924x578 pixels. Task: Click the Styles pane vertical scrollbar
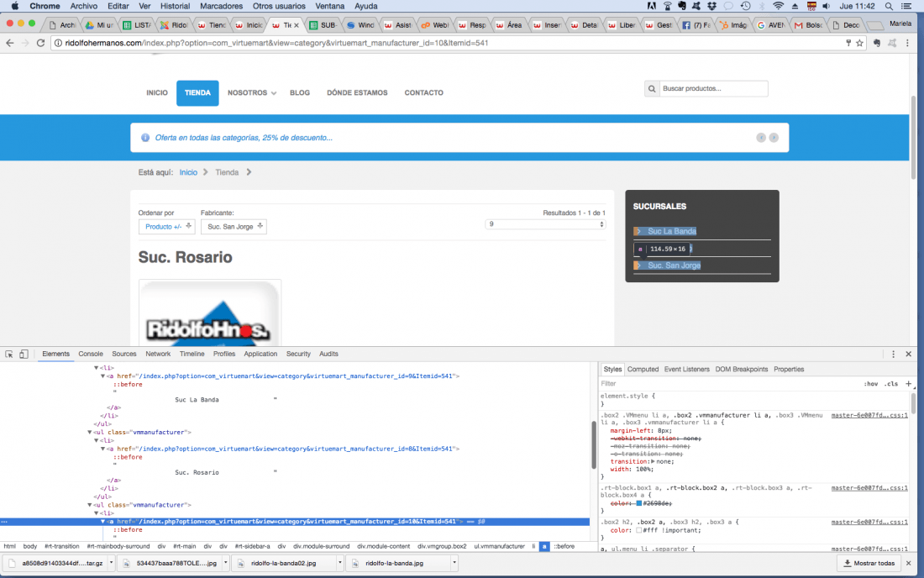point(913,403)
